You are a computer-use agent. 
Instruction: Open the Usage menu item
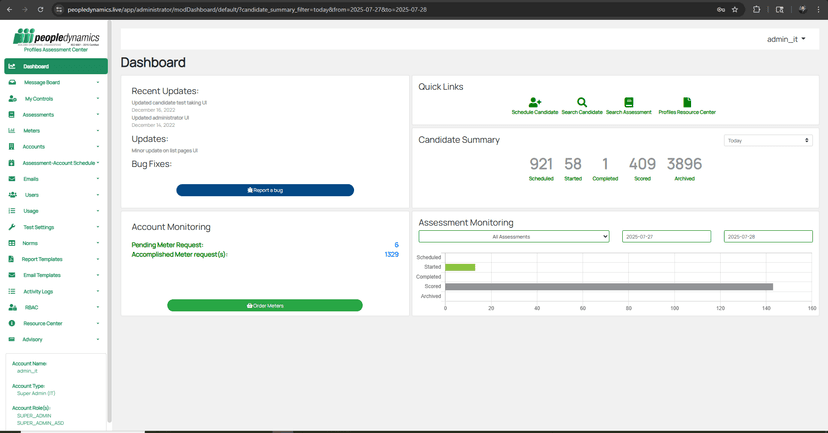click(x=56, y=211)
